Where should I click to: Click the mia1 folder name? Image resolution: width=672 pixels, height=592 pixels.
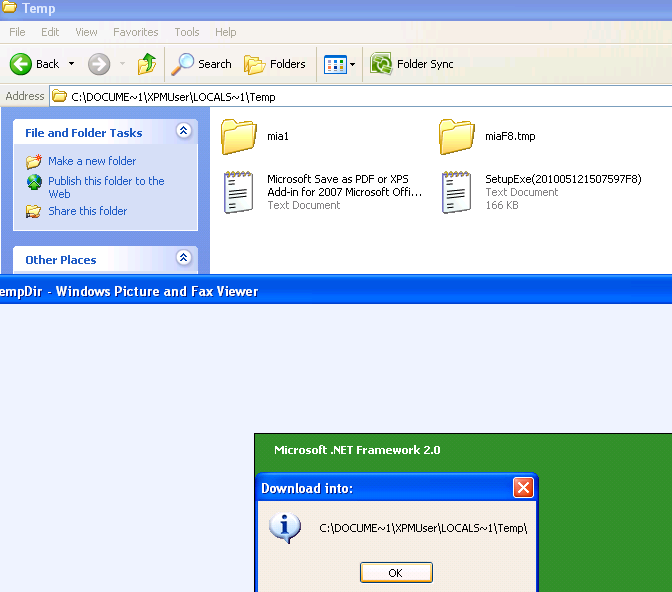tap(278, 136)
